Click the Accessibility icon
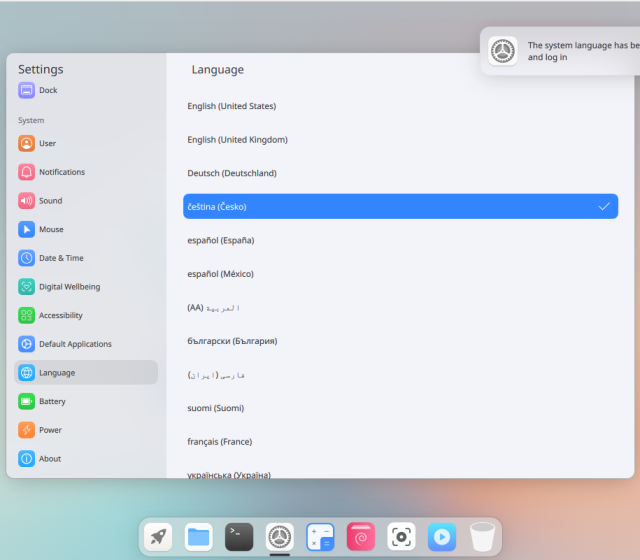 coord(26,315)
